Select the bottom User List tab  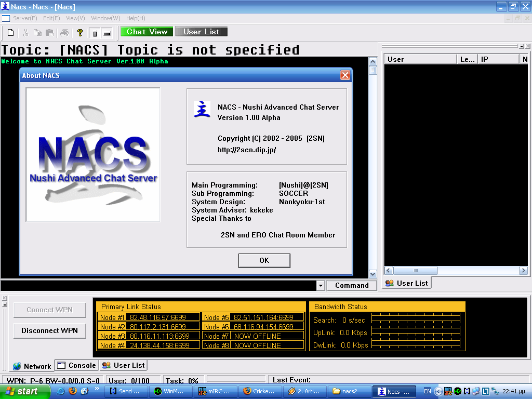coord(124,365)
